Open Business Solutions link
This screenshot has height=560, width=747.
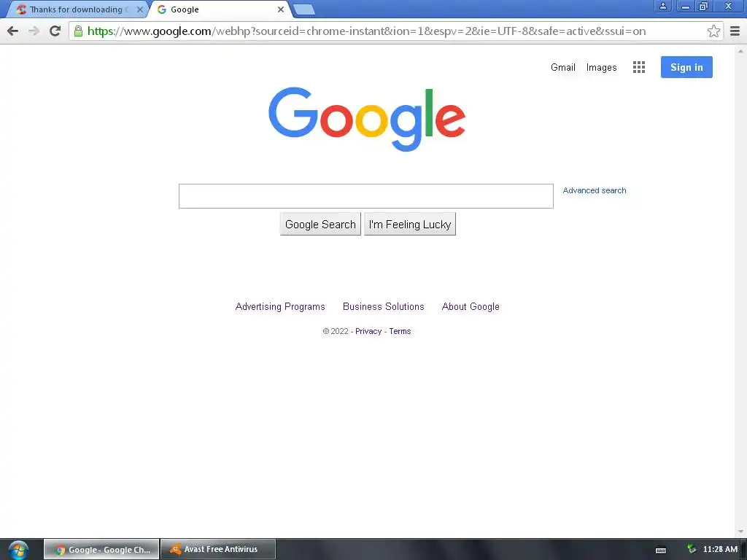tap(384, 307)
